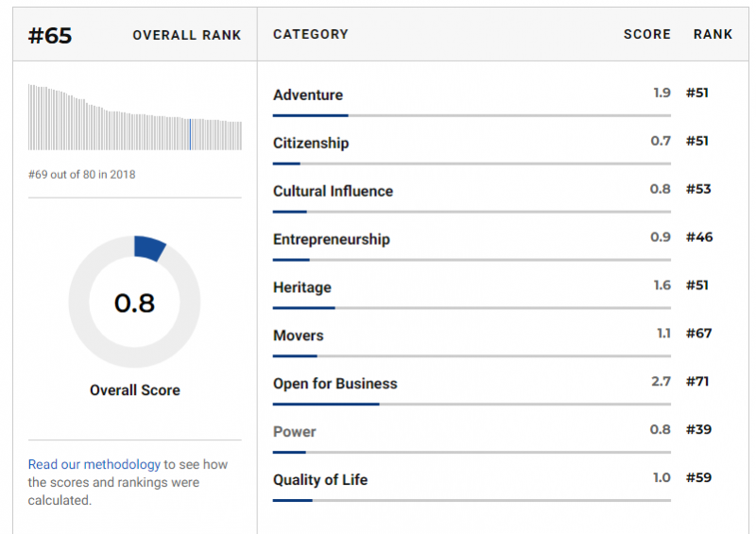Open the Quality of Life category

[x=320, y=480]
